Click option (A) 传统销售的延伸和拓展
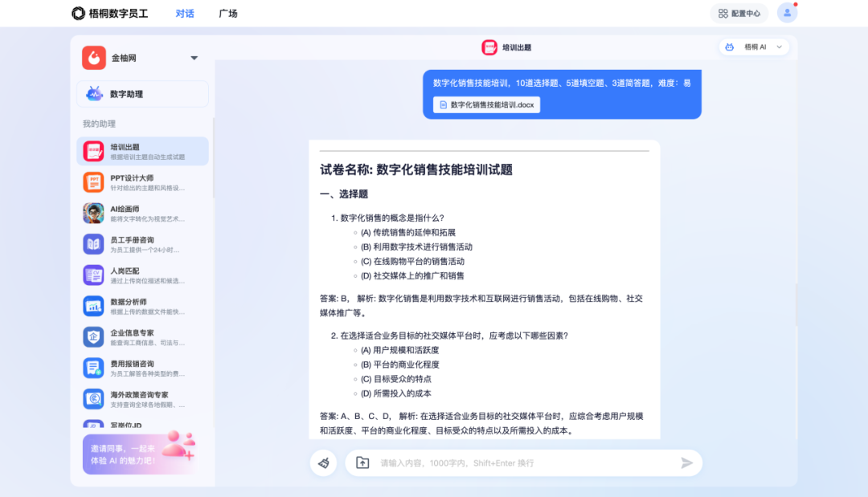The height and width of the screenshot is (497, 868). tap(408, 233)
